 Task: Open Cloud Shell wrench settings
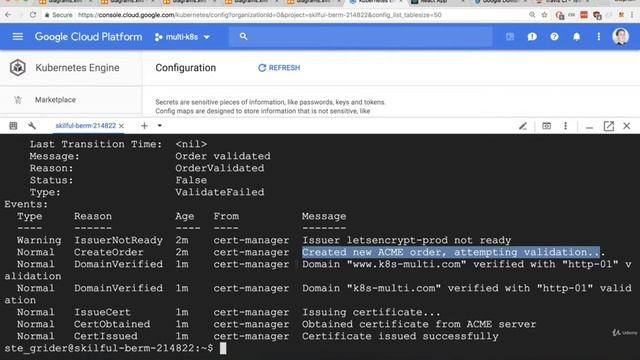32,126
